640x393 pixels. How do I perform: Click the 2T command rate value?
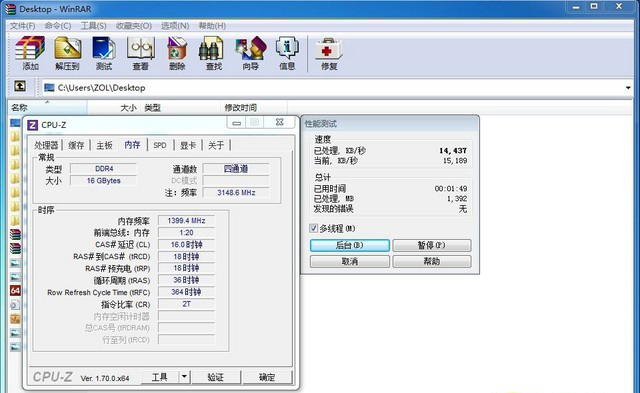186,304
